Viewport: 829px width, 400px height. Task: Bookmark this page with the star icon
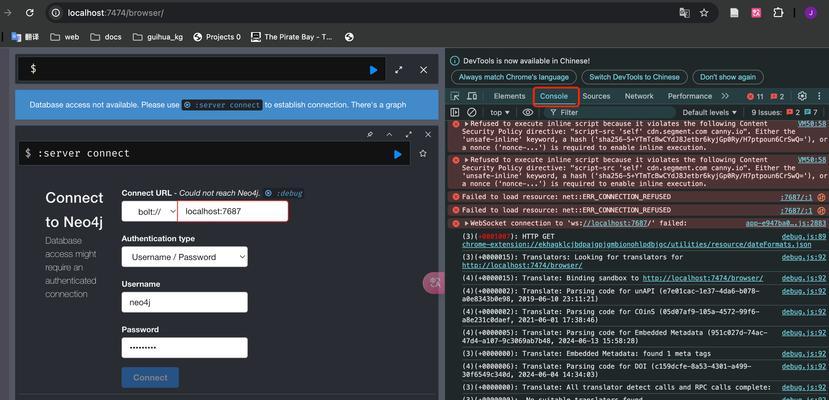coord(704,13)
